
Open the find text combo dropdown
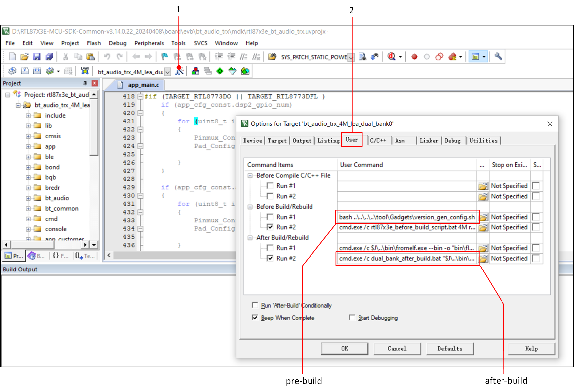(351, 57)
